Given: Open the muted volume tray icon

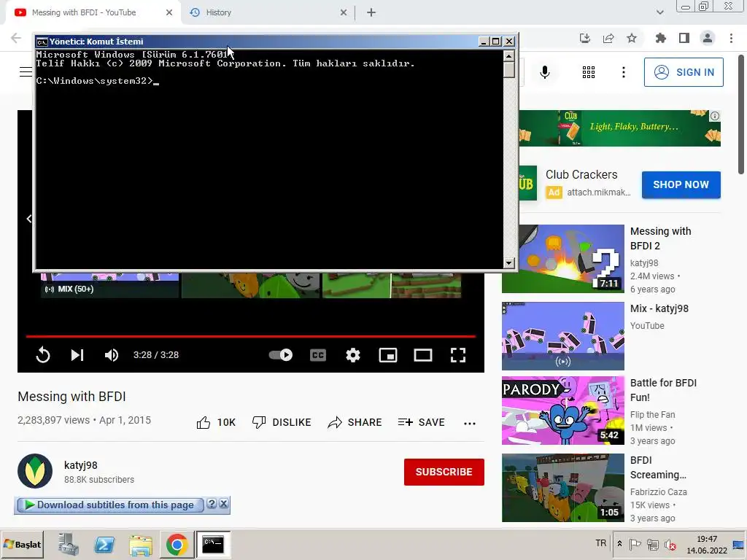Looking at the screenshot, I should [x=670, y=544].
